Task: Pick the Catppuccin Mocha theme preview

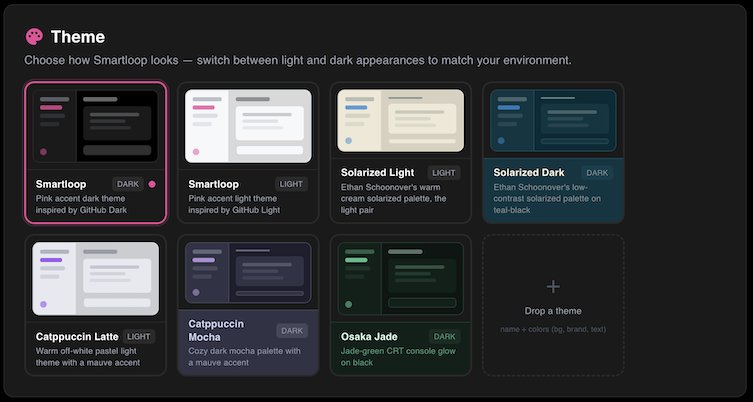Action: pyautogui.click(x=248, y=273)
